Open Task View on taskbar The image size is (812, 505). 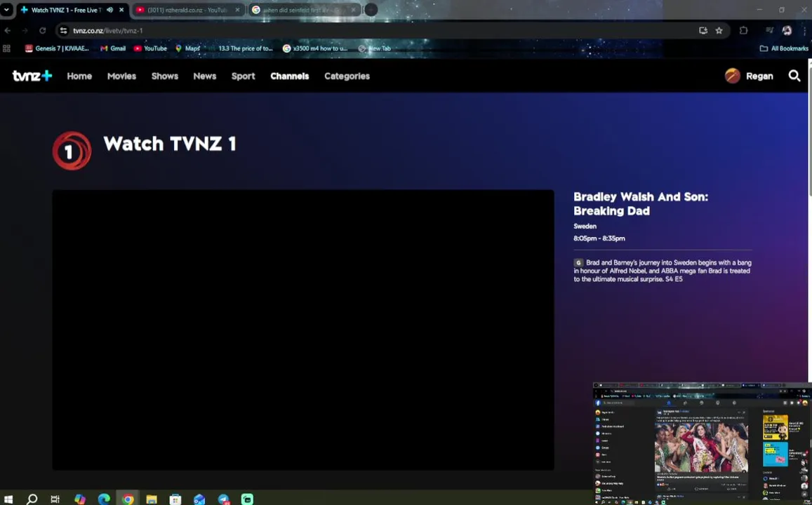click(x=55, y=499)
